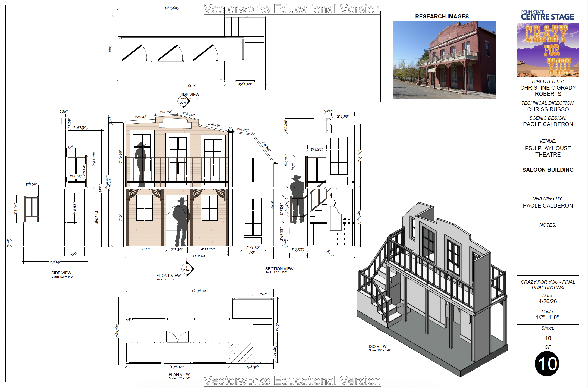
Task: Click the 'DRAWING BY:' label
Action: coord(548,198)
